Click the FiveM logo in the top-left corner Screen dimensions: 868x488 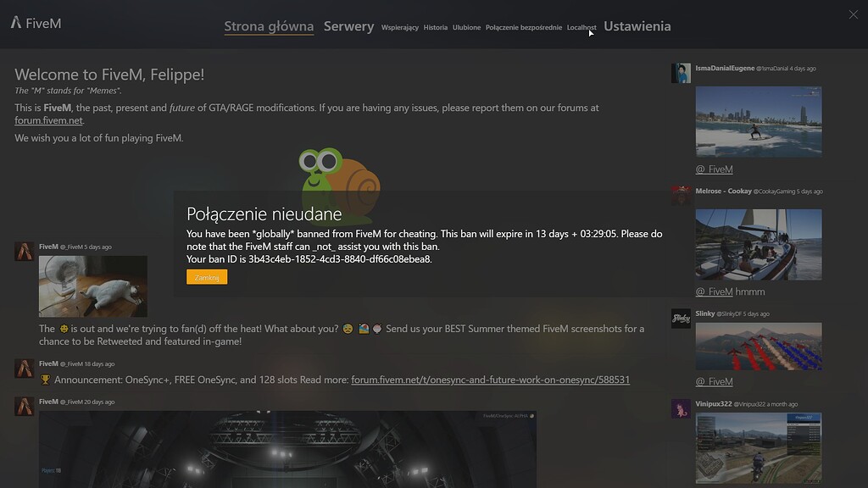click(x=34, y=24)
